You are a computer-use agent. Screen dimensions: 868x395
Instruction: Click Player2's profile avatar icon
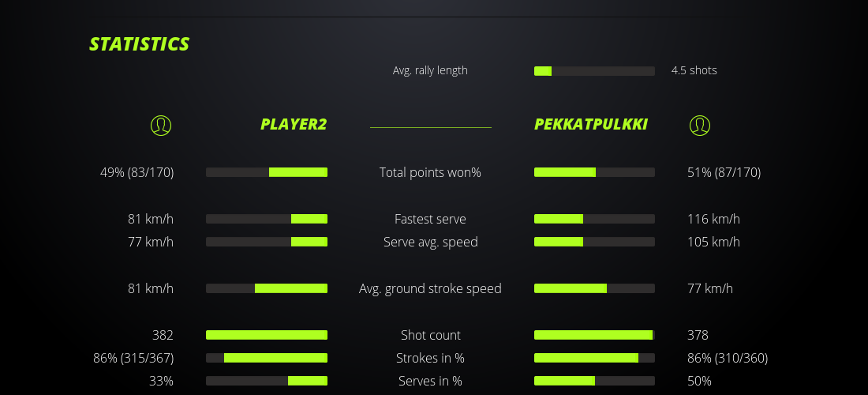click(x=161, y=125)
